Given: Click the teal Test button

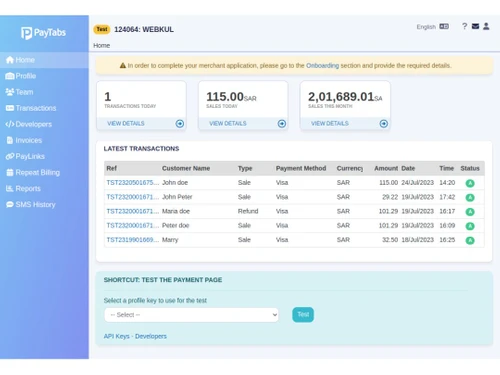Looking at the screenshot, I should pos(303,315).
